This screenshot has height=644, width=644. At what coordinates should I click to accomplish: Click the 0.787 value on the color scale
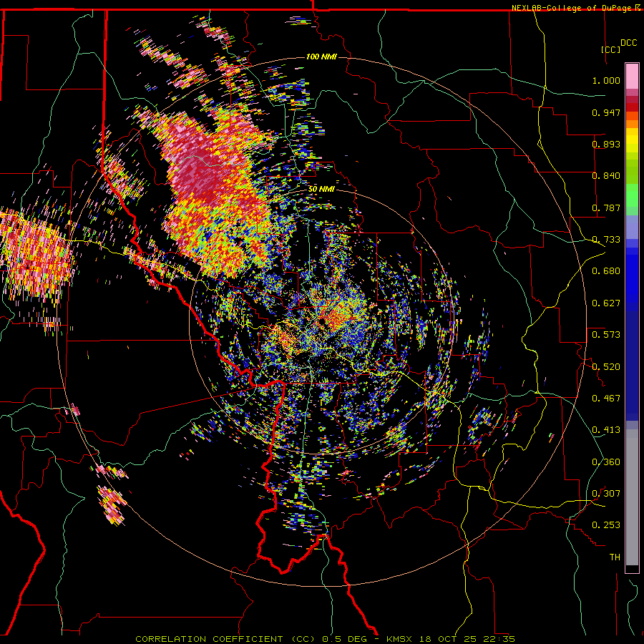[606, 208]
